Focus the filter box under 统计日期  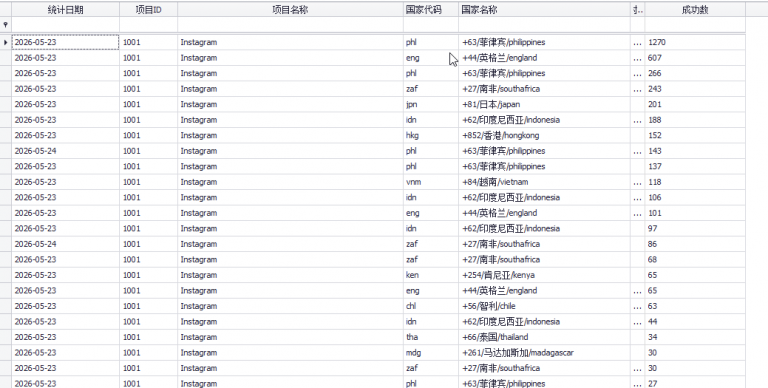[66, 24]
